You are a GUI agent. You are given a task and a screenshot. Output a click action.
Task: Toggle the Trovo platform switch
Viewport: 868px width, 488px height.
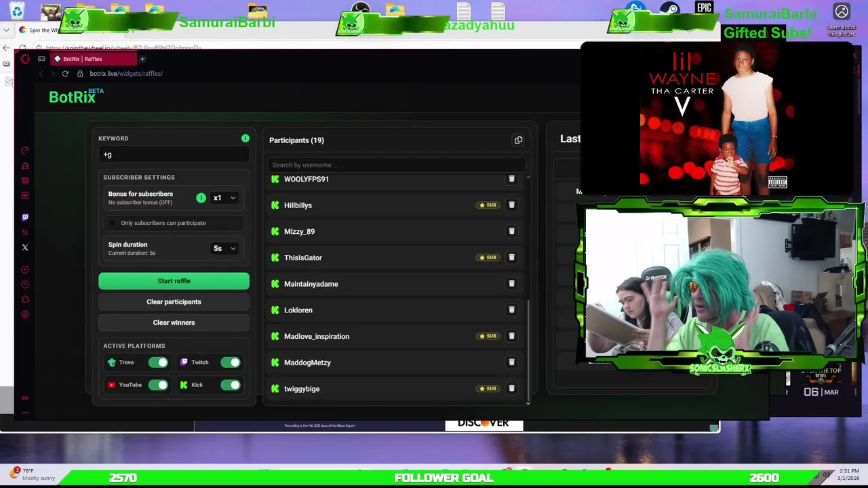pos(158,363)
